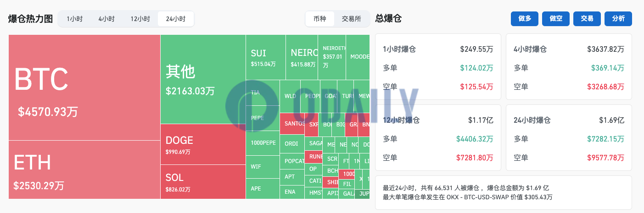This screenshot has height=213, width=644.
Task: Select the 24小时 time range tab
Action: (175, 19)
